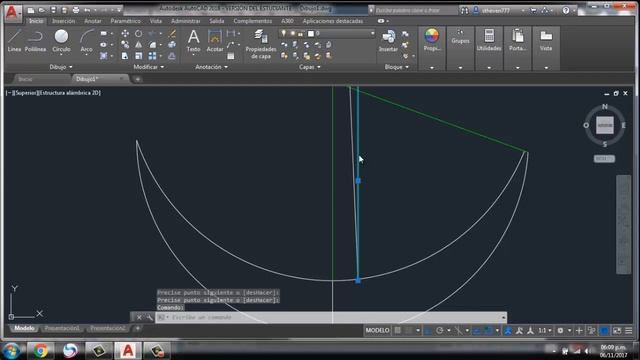Screen dimensions: 640x360
Task: Close the command line with X button
Action: (139, 317)
